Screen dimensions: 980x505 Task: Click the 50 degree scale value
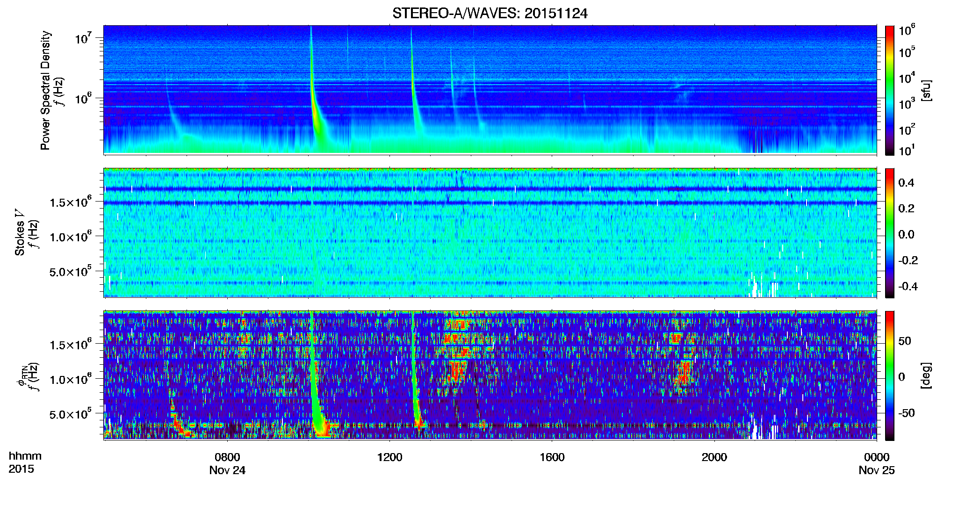(x=904, y=341)
